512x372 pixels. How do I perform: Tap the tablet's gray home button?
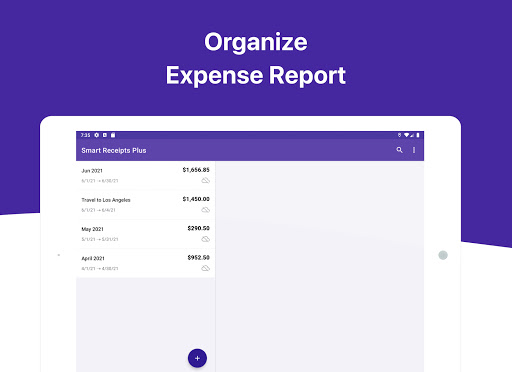tap(443, 255)
